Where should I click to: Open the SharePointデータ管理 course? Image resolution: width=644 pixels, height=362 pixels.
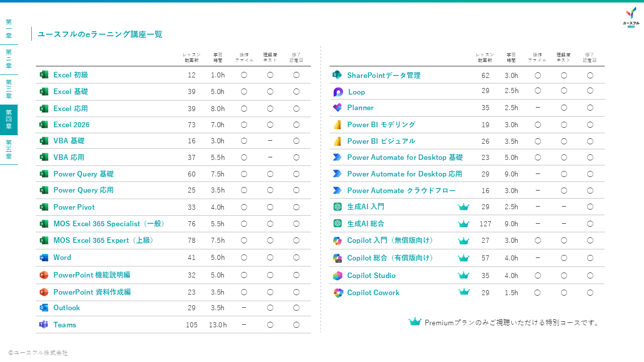[x=384, y=75]
